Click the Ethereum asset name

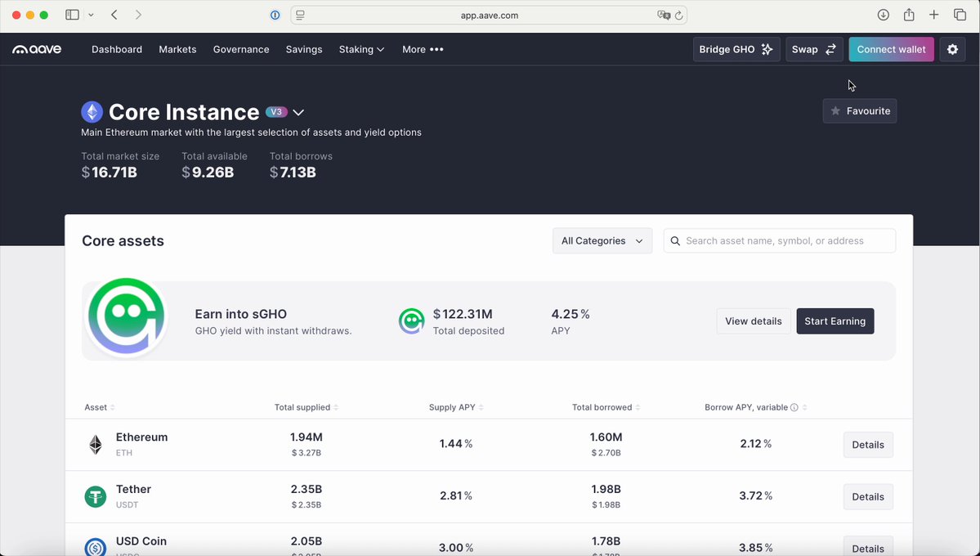tap(142, 437)
